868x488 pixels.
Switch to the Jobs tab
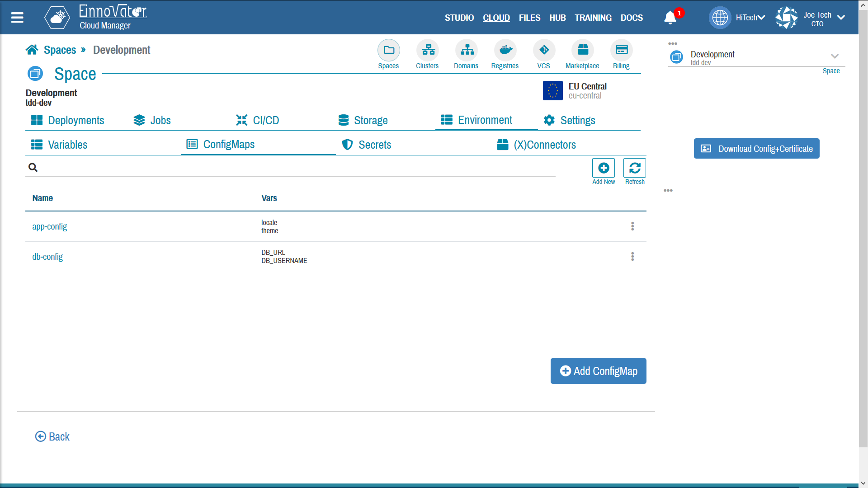click(x=152, y=120)
